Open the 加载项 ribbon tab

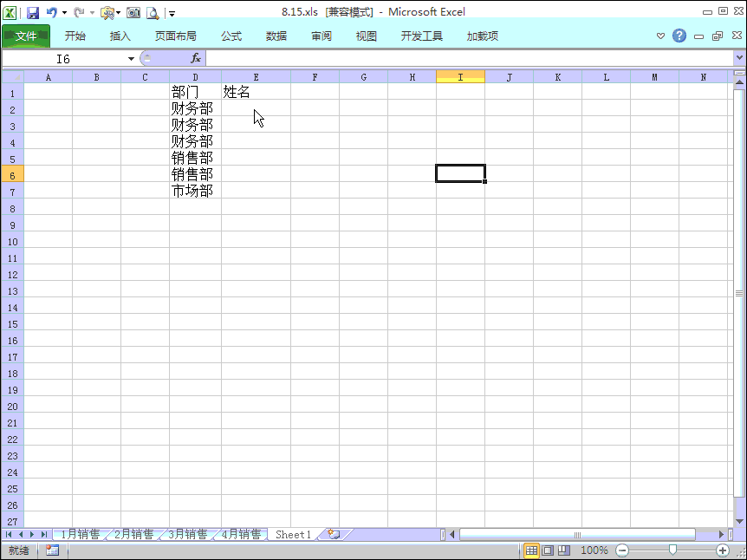coord(483,36)
